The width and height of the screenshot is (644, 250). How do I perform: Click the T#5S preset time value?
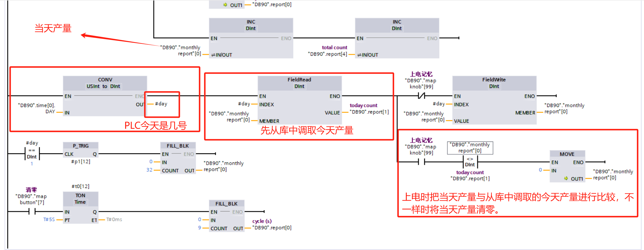49,220
